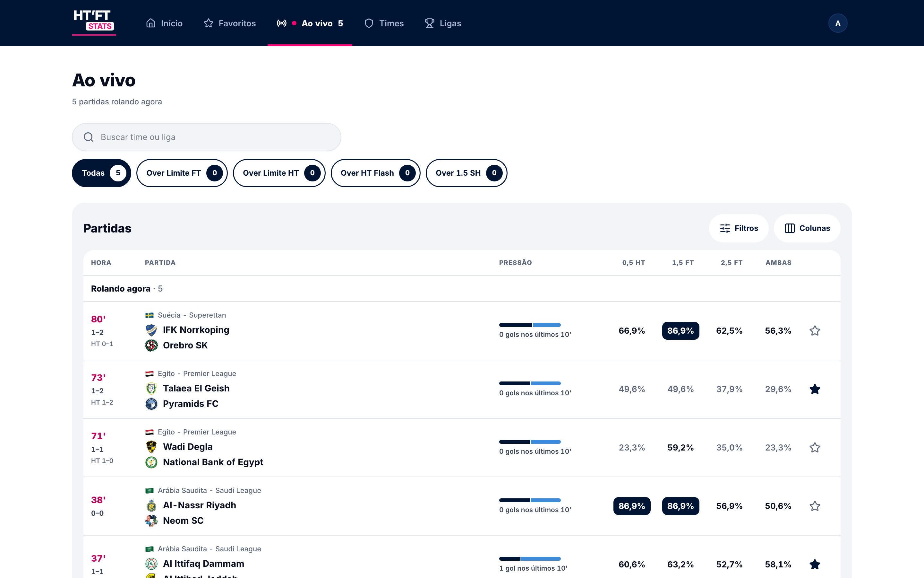Favorite the IFK Norrkoping match star
The width and height of the screenshot is (924, 578).
click(x=815, y=331)
